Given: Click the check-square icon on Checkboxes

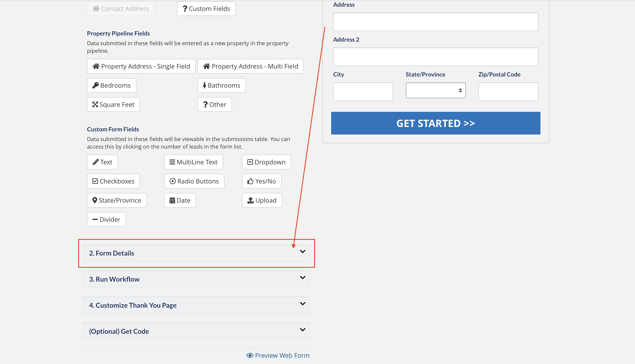Looking at the screenshot, I should [95, 181].
